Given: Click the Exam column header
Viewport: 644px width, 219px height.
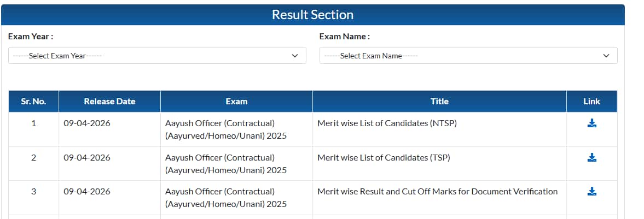Looking at the screenshot, I should [236, 102].
